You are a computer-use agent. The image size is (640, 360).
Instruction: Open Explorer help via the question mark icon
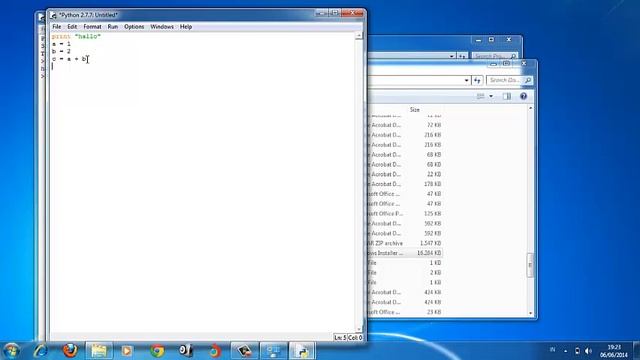pyautogui.click(x=523, y=96)
